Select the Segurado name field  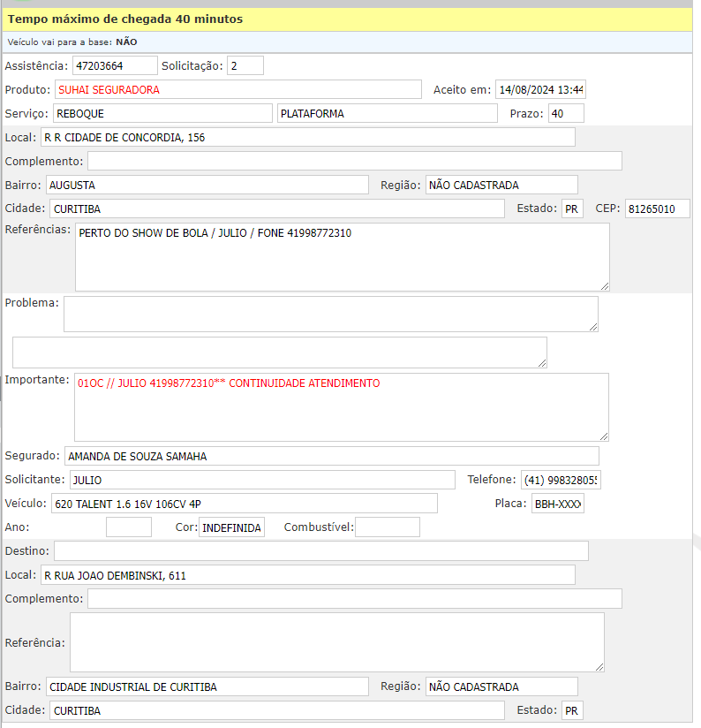click(331, 456)
